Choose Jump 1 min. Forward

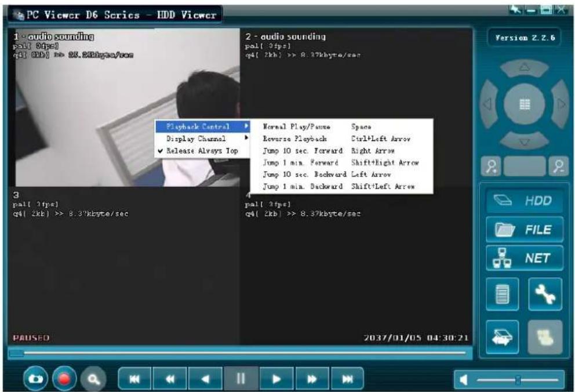pos(341,162)
